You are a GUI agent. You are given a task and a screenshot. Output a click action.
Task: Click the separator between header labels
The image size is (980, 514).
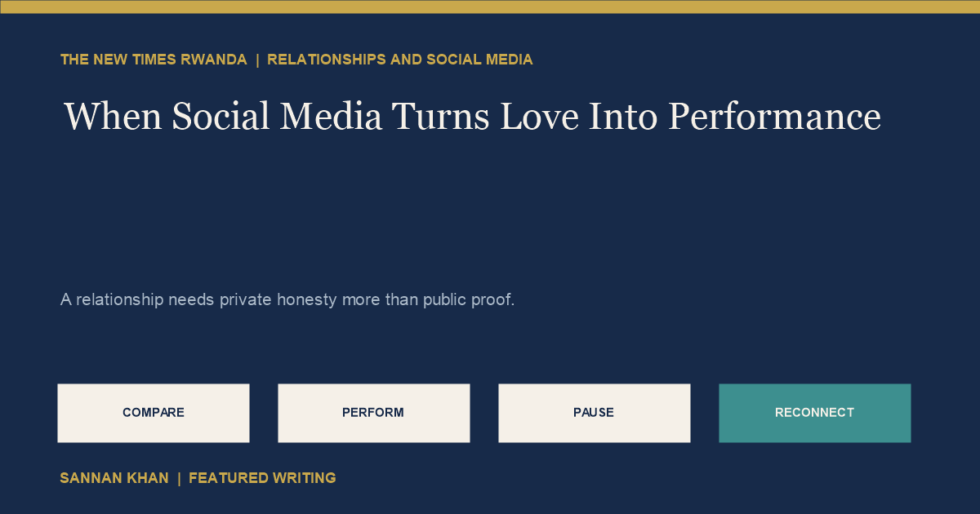pyautogui.click(x=257, y=60)
